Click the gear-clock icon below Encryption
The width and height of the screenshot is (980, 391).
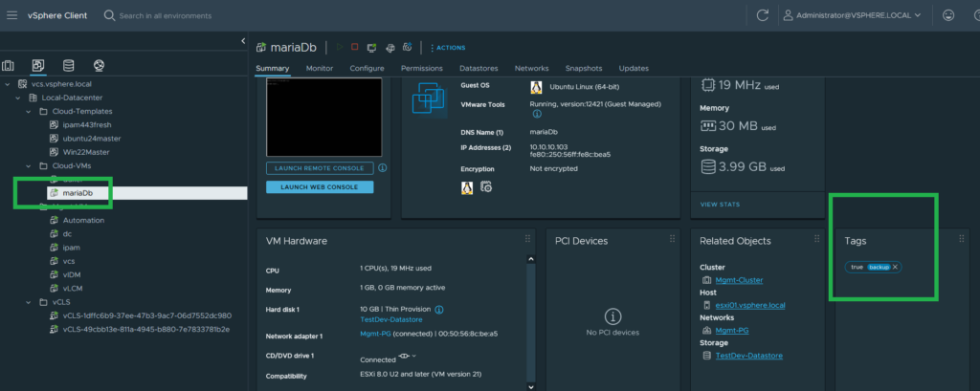(x=486, y=186)
